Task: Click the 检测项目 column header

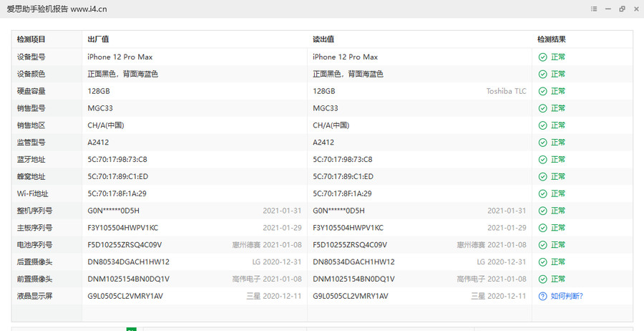Action: tap(31, 39)
